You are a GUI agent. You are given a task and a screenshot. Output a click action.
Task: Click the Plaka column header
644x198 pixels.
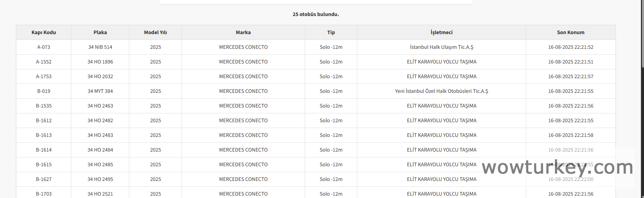[x=100, y=32]
